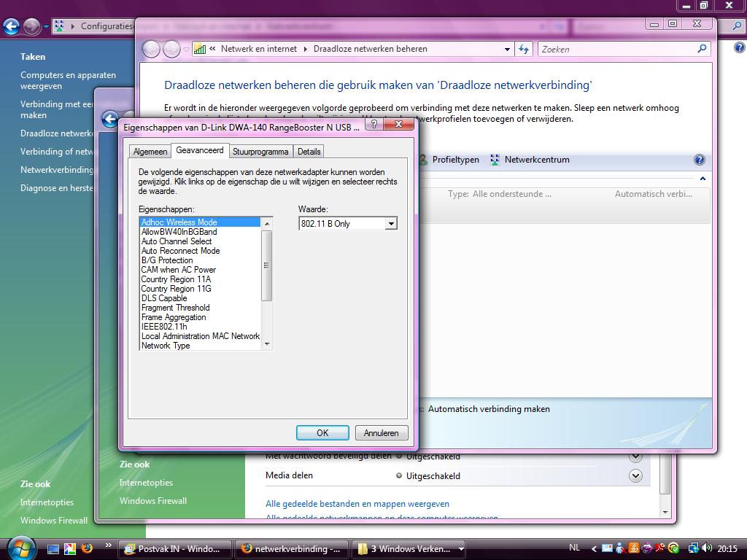Open help in the rearmost Configuratiescherm window
The image size is (747, 560).
click(x=740, y=47)
